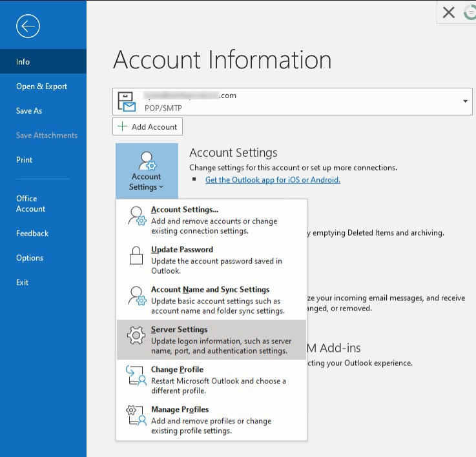Image resolution: width=476 pixels, height=457 pixels.
Task: Open Manage Profiles from the menu
Action: click(211, 420)
